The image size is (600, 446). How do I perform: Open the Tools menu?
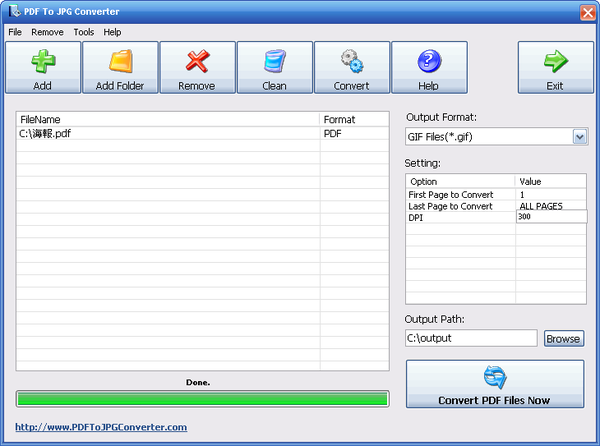[x=84, y=32]
